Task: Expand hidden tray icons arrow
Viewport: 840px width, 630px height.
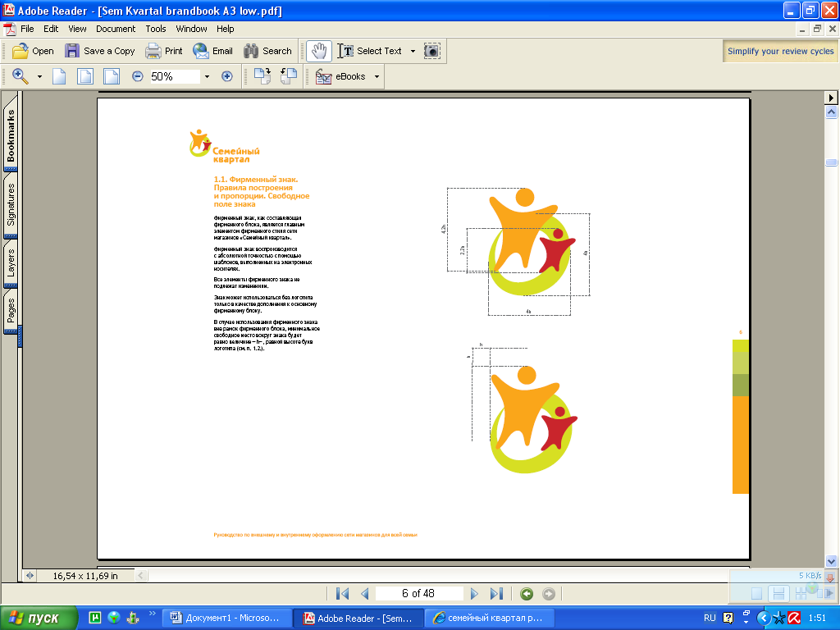Action: [764, 618]
